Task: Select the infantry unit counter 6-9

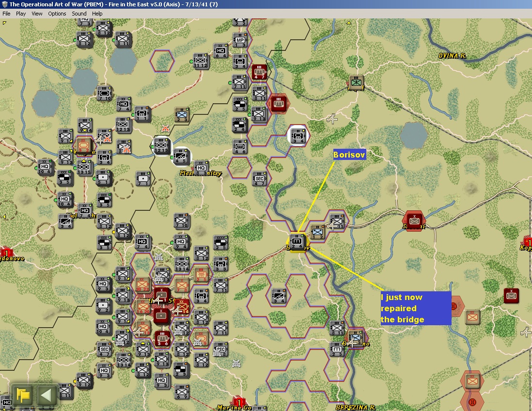Action: point(182,392)
